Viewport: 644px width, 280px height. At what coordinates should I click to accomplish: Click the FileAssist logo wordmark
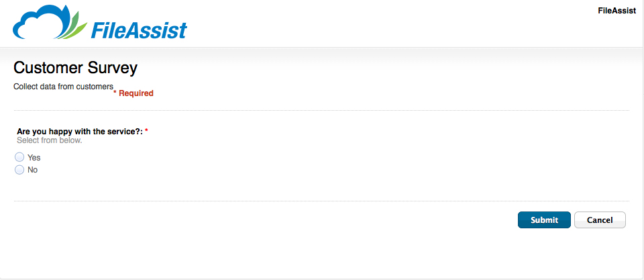pos(139,30)
